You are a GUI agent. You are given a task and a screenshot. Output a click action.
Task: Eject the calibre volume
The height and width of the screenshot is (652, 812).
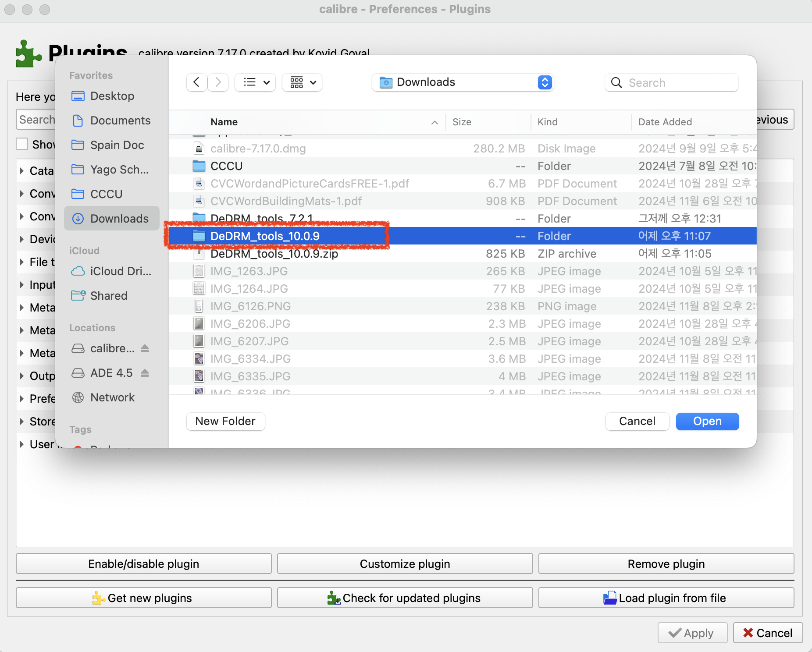click(x=145, y=348)
